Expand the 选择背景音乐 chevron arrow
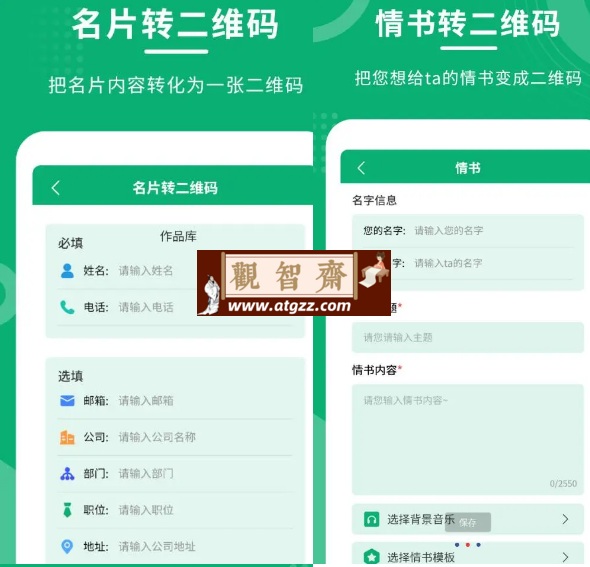Viewport: 590px width, 567px height. click(x=565, y=519)
